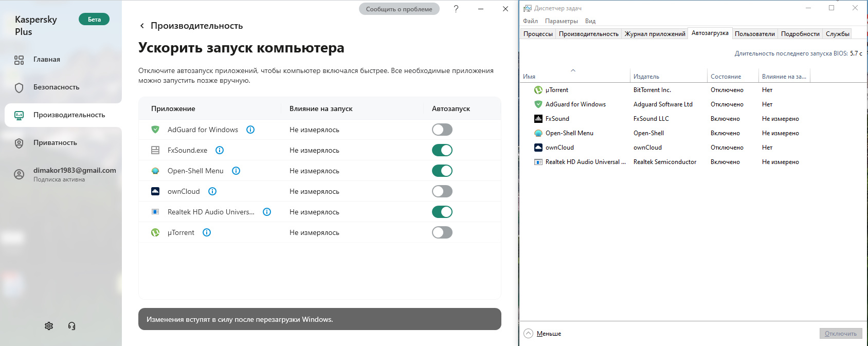Screen dimensions: 868x346
Task: Switch to Процессы tab
Action: pyautogui.click(x=538, y=34)
